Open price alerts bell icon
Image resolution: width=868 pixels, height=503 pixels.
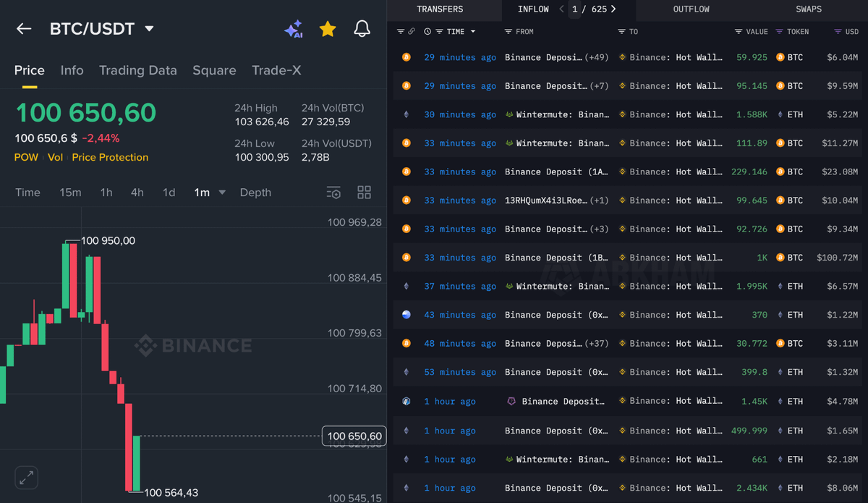pos(362,29)
